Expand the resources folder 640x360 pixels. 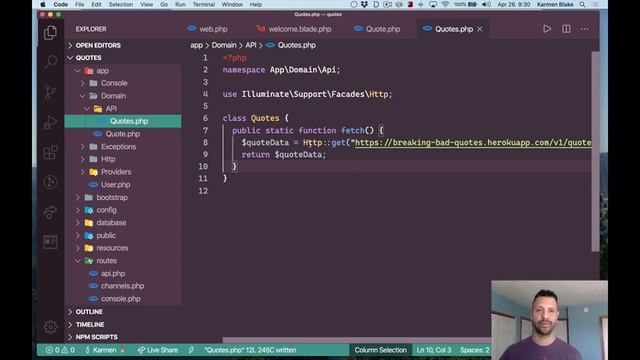[x=112, y=248]
